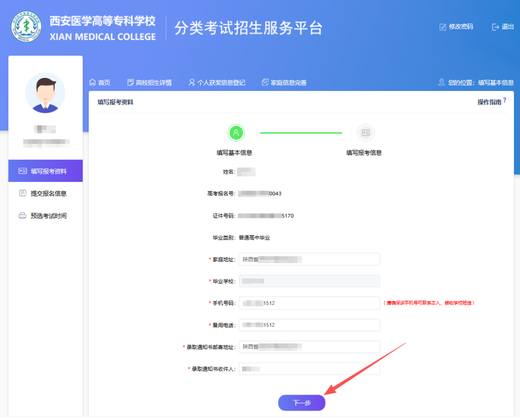The image size is (520, 420).
Task: Click the green 填写基本信息 step icon
Action: point(236,133)
